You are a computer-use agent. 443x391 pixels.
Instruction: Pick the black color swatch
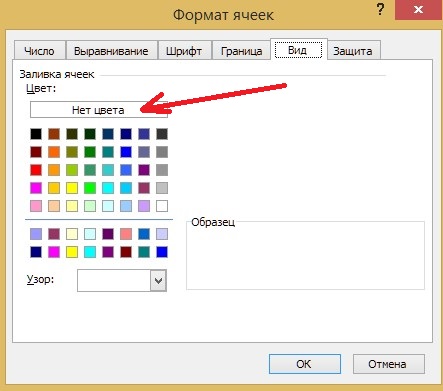click(x=36, y=134)
